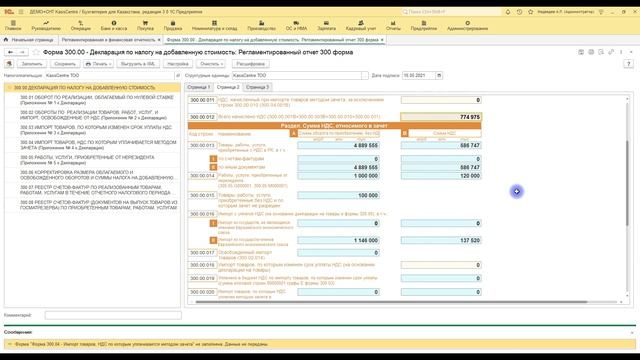This screenshot has height=360, width=640.
Task: Open the calendar picker for Дата подписи
Action: point(439,76)
